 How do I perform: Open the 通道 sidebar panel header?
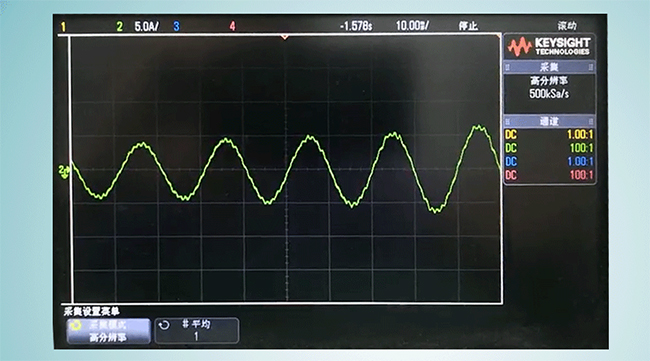tap(549, 121)
